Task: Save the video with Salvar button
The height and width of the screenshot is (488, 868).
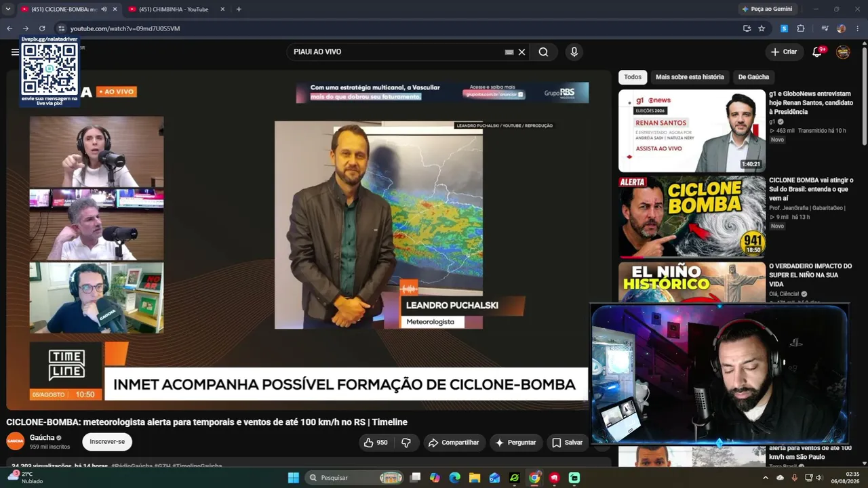Action: pos(567,443)
